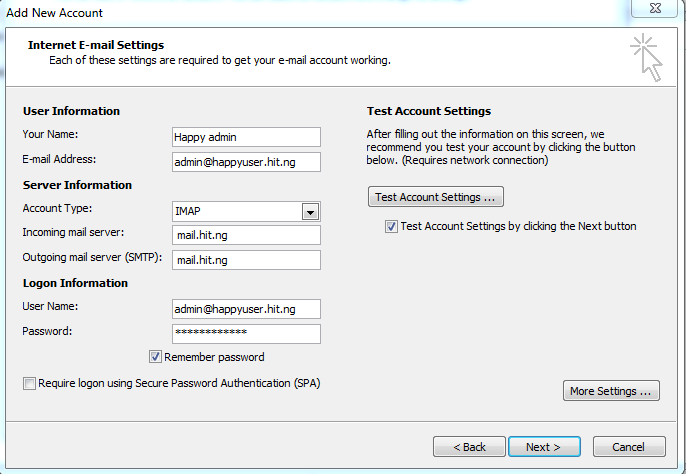686x474 pixels.
Task: Click the Your Name field
Action: click(x=246, y=137)
